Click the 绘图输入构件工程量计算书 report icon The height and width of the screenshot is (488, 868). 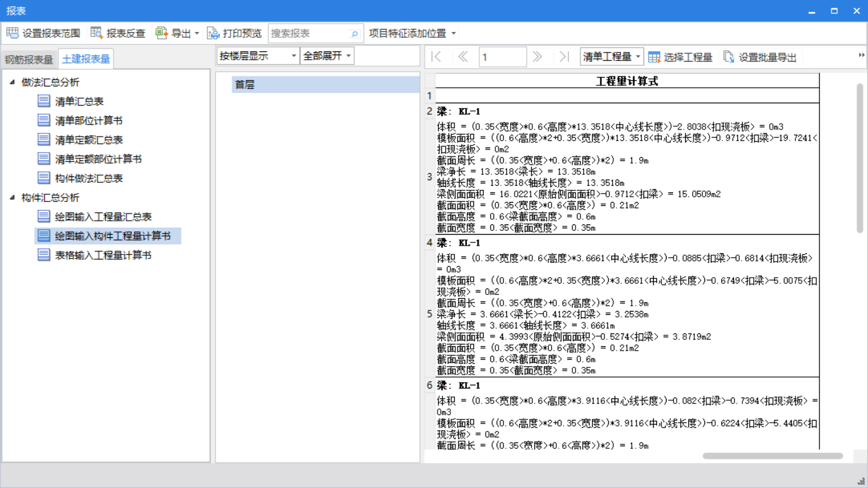coord(44,235)
